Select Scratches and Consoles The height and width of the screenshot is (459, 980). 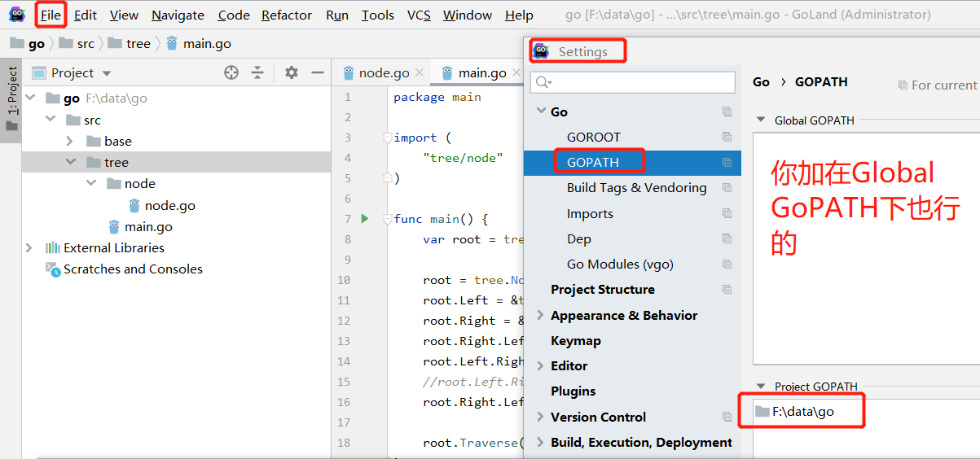(x=124, y=269)
